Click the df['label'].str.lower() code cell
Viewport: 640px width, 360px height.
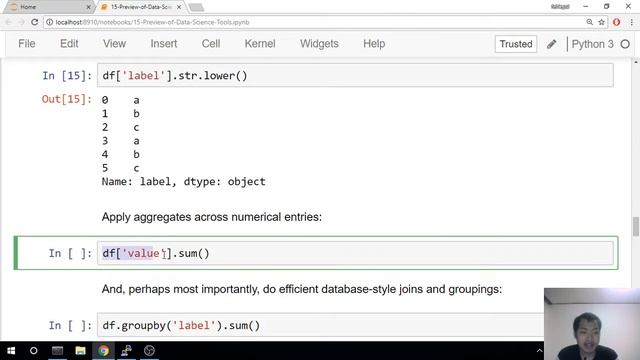(355, 76)
